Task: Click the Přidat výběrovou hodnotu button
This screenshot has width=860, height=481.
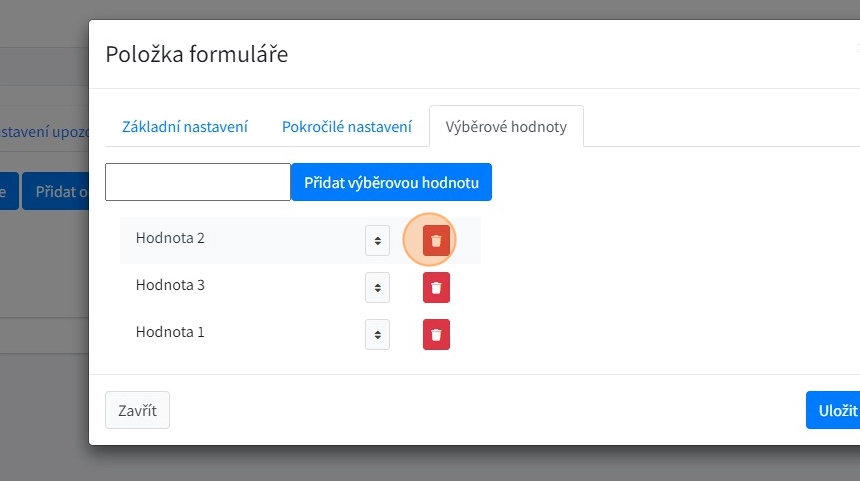Action: tap(391, 182)
